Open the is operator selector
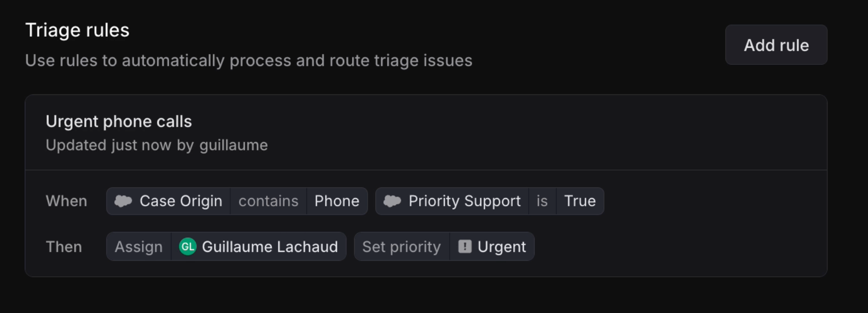Screen dimensions: 868x313 [x=542, y=201]
